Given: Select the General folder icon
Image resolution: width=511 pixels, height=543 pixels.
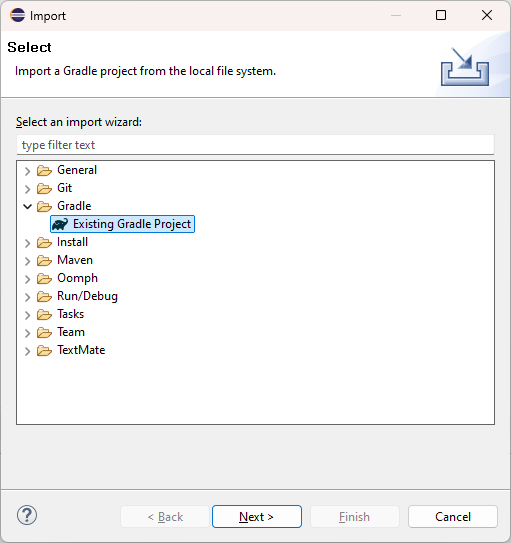Looking at the screenshot, I should click(44, 170).
